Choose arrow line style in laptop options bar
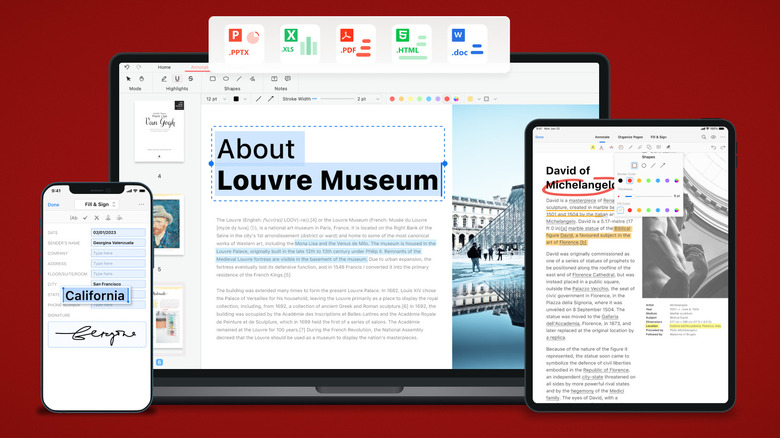The height and width of the screenshot is (438, 780). 271,99
